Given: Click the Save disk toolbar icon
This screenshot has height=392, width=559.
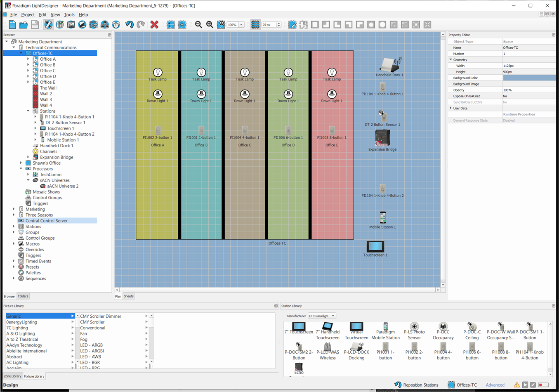Looking at the screenshot, I should 35,25.
